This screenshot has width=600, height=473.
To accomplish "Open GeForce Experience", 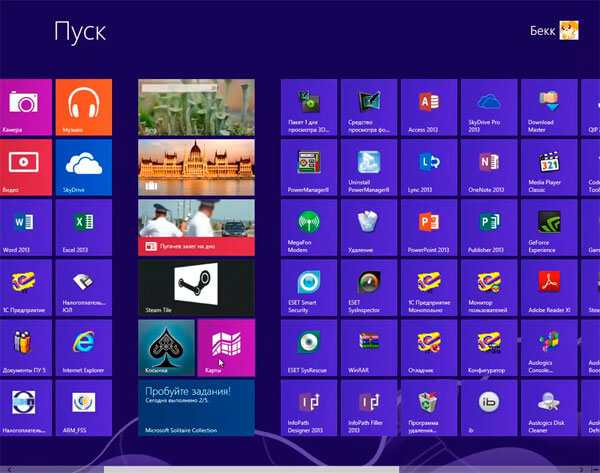I will [549, 227].
